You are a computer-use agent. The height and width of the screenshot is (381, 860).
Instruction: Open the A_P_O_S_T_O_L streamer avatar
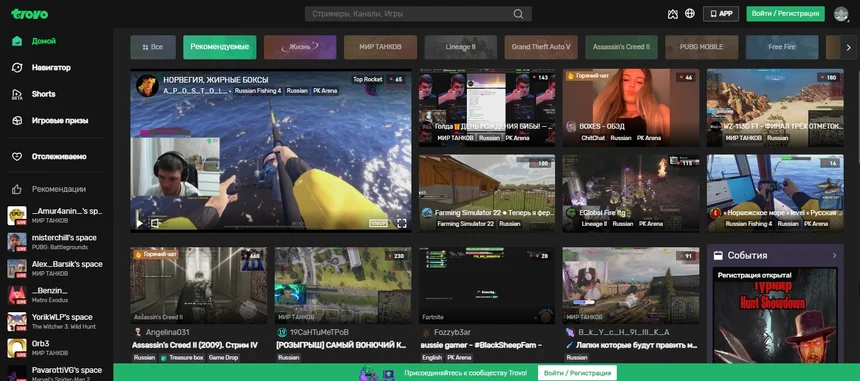click(x=148, y=86)
